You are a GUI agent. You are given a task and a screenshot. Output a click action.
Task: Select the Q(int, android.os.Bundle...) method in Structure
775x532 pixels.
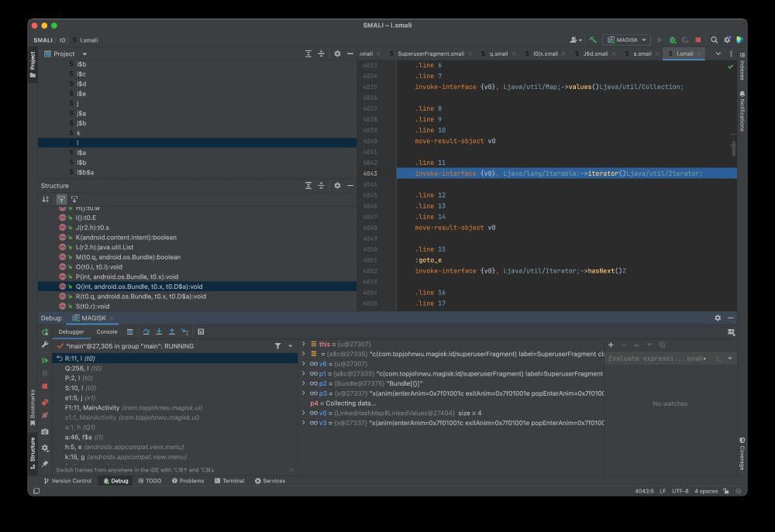pos(197,287)
